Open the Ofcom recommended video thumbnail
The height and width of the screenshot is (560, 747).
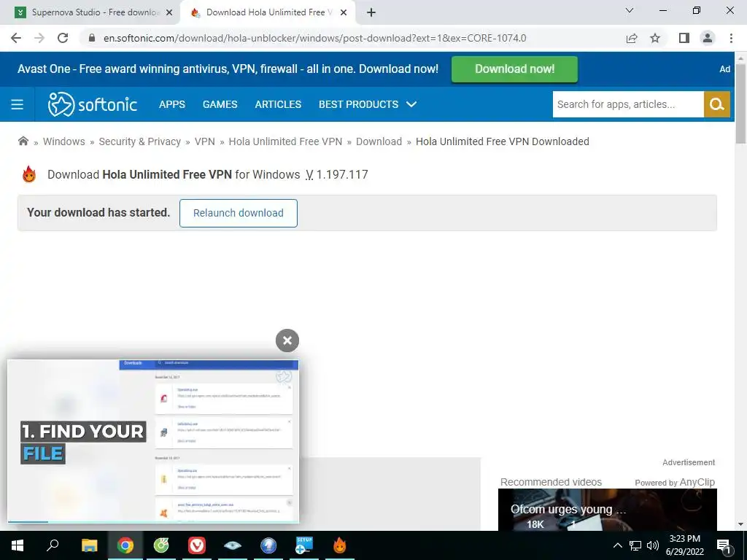point(608,510)
